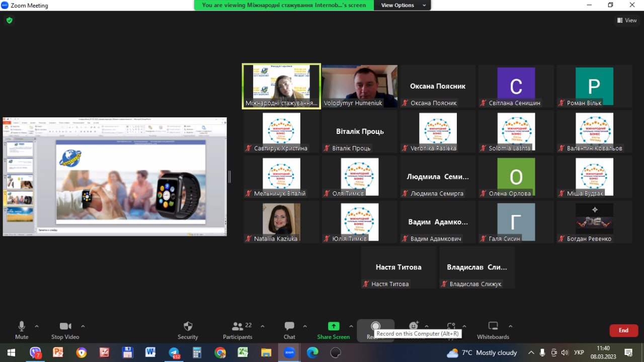
Task: Open Telegram from the taskbar
Action: (175, 352)
